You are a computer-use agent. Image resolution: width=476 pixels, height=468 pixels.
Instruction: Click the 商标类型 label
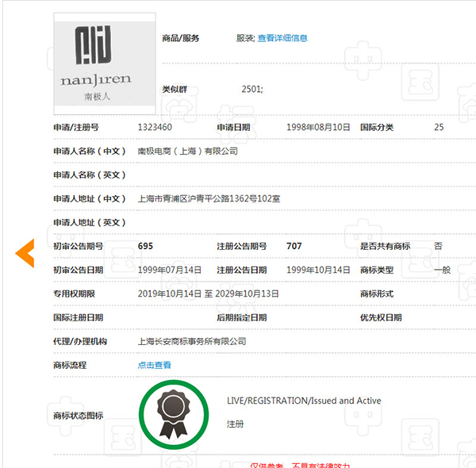coord(377,270)
